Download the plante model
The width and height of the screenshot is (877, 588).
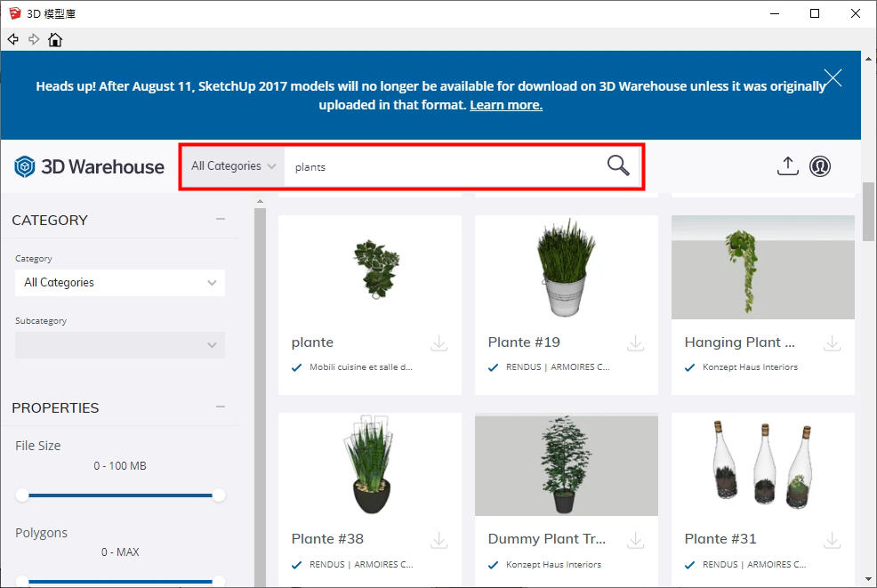(x=439, y=343)
